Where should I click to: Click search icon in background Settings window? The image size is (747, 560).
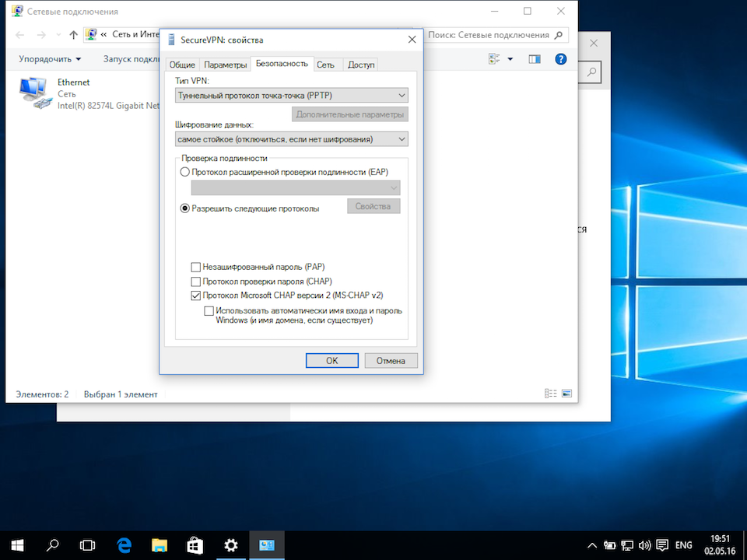click(591, 72)
